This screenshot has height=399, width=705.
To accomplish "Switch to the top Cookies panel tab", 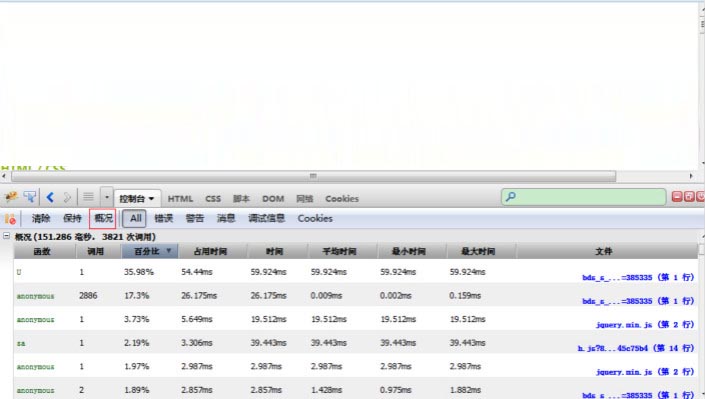I will pos(342,199).
